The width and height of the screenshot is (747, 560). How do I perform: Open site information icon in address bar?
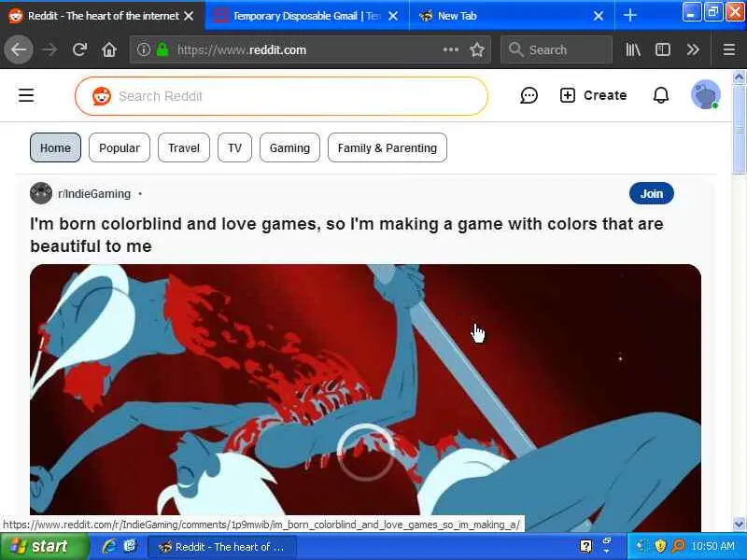click(x=144, y=49)
